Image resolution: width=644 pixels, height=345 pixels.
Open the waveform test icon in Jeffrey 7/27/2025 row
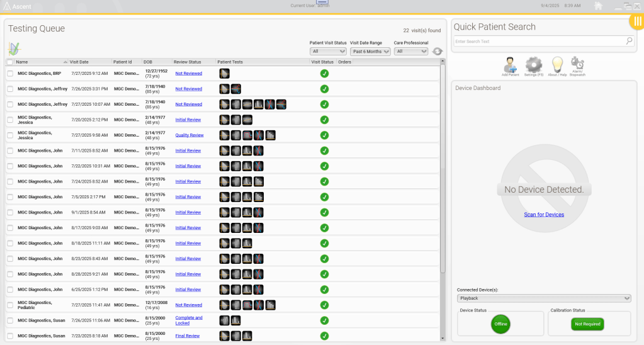tap(247, 105)
